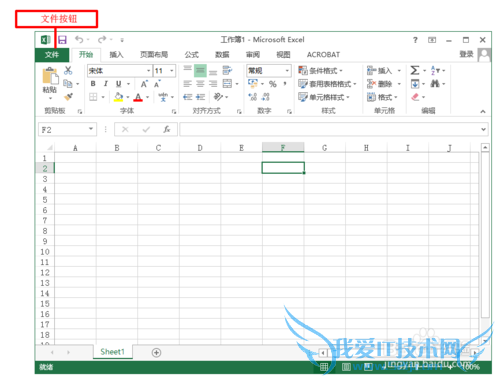Click the percent style icon

tap(273, 84)
